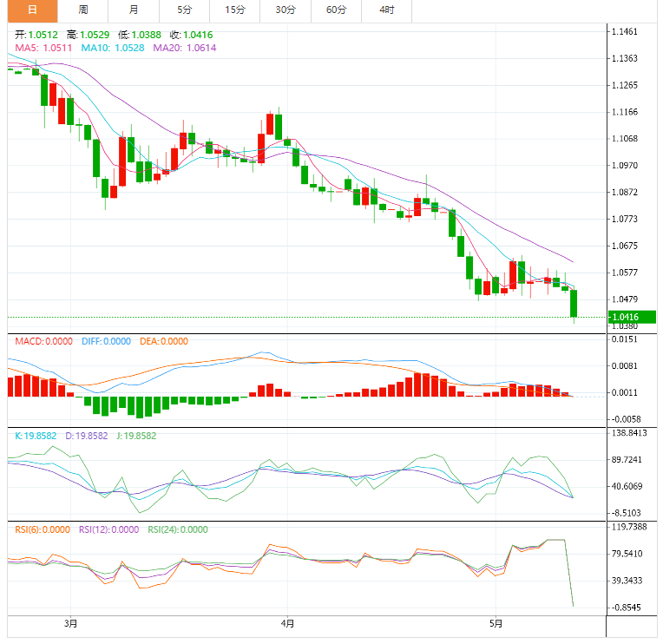Open the 5分 timeframe tab
The height and width of the screenshot is (644, 663).
point(184,10)
